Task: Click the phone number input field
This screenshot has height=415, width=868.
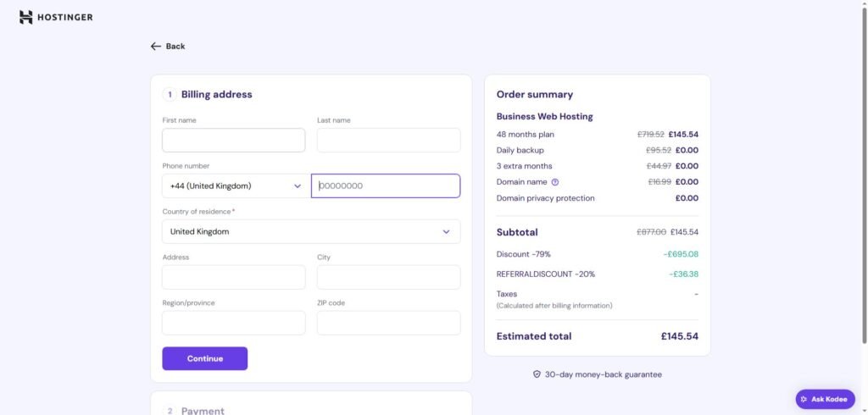Action: click(x=386, y=186)
